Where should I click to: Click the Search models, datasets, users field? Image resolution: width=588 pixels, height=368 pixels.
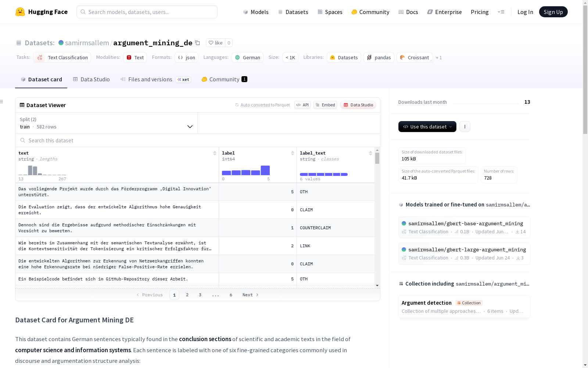tap(147, 12)
